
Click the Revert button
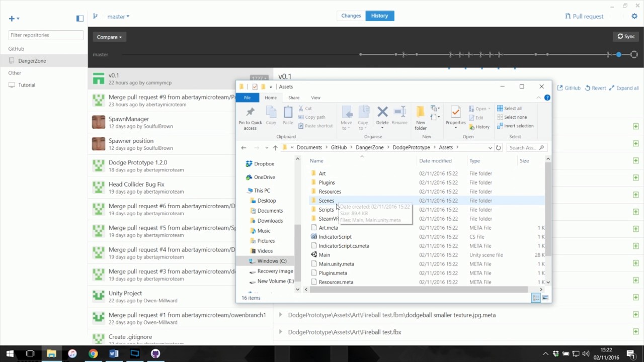coord(595,88)
